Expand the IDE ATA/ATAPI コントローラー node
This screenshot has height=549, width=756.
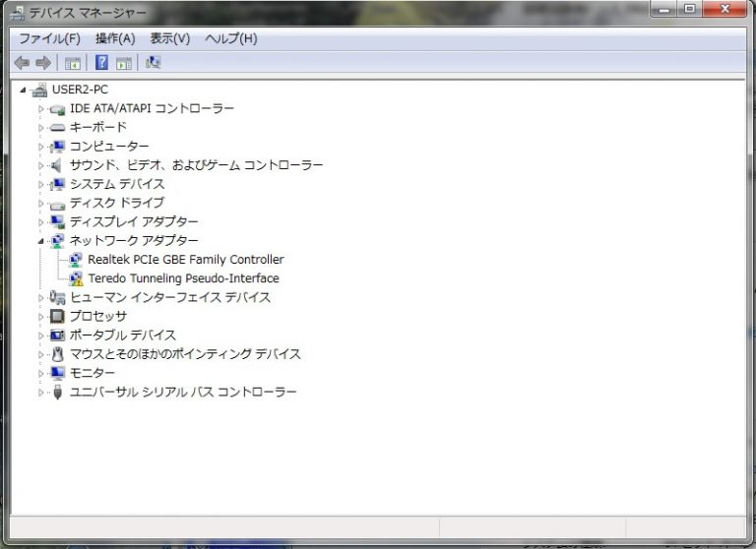(41, 108)
